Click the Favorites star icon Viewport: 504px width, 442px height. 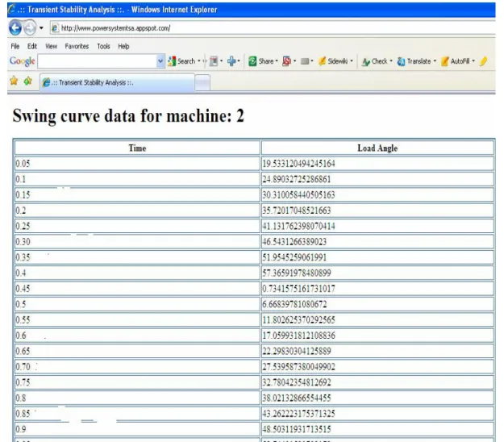point(14,81)
